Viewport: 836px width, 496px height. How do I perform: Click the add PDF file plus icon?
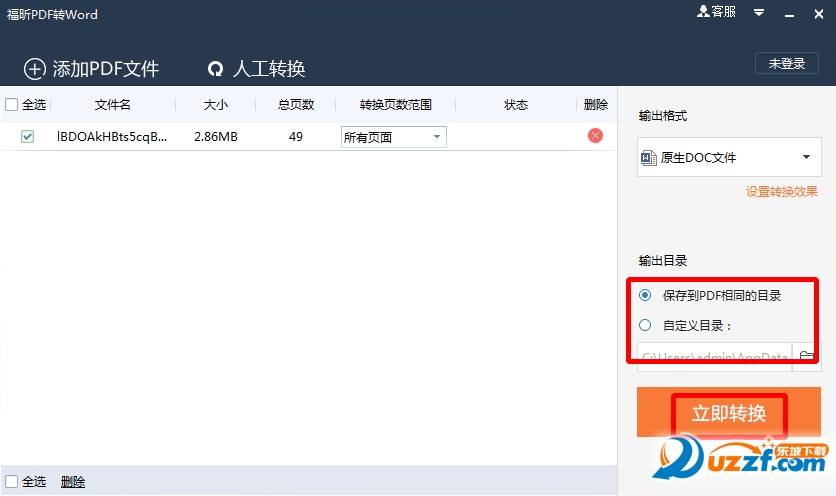click(35, 69)
